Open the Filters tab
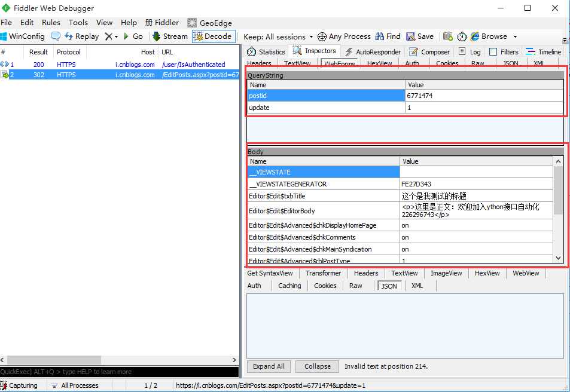Viewport: 570px width, 392px height. (504, 52)
